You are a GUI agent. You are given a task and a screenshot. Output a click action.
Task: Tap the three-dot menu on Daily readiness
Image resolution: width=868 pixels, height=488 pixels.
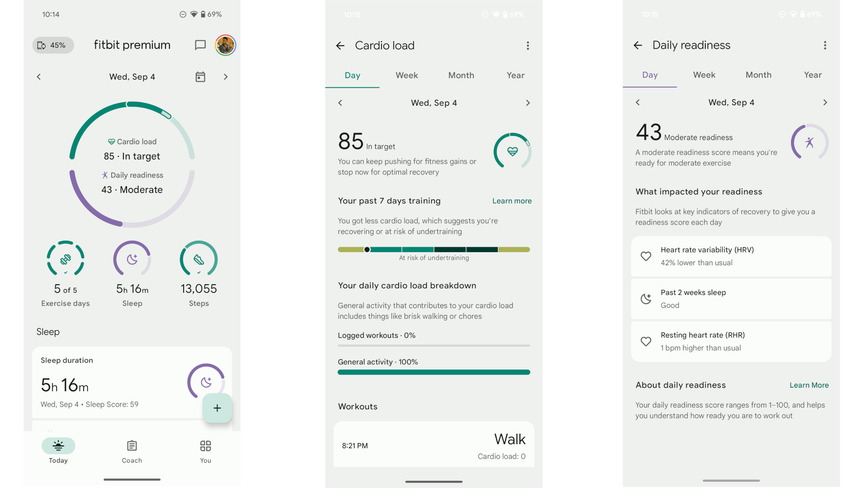click(x=825, y=45)
